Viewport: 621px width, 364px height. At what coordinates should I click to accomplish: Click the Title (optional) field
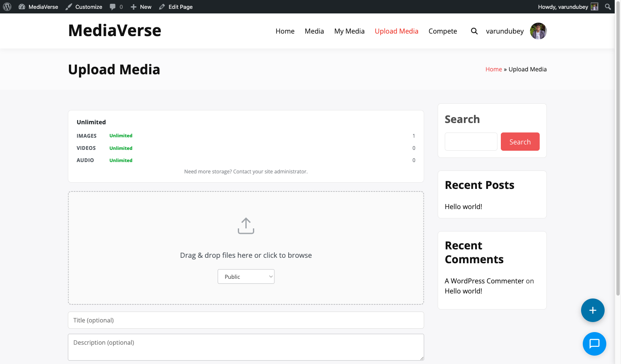tap(246, 320)
